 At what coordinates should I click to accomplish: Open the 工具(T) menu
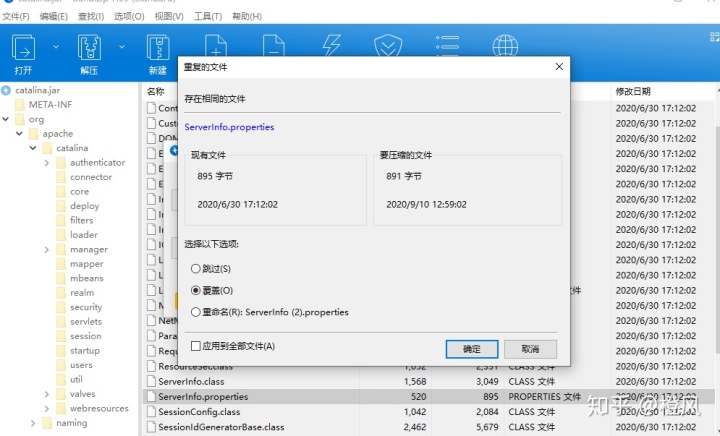(x=208, y=17)
